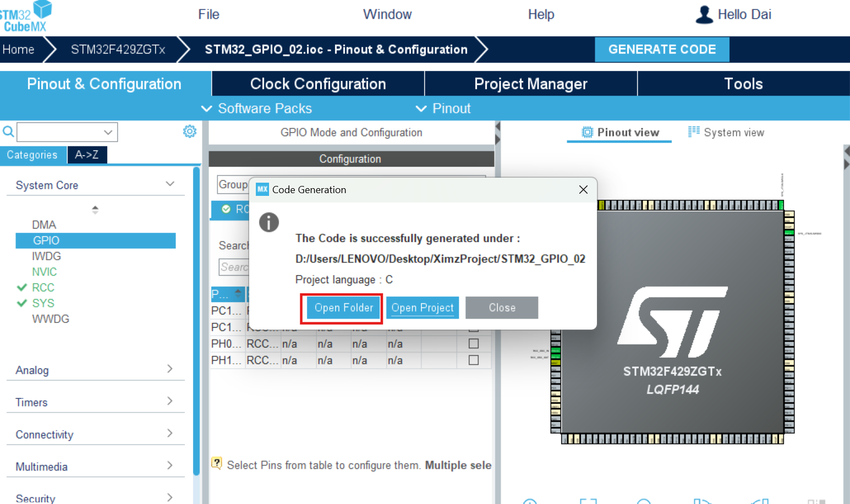The width and height of the screenshot is (850, 504).
Task: Click the RCC signal cell in PH1 row
Action: 262,360
